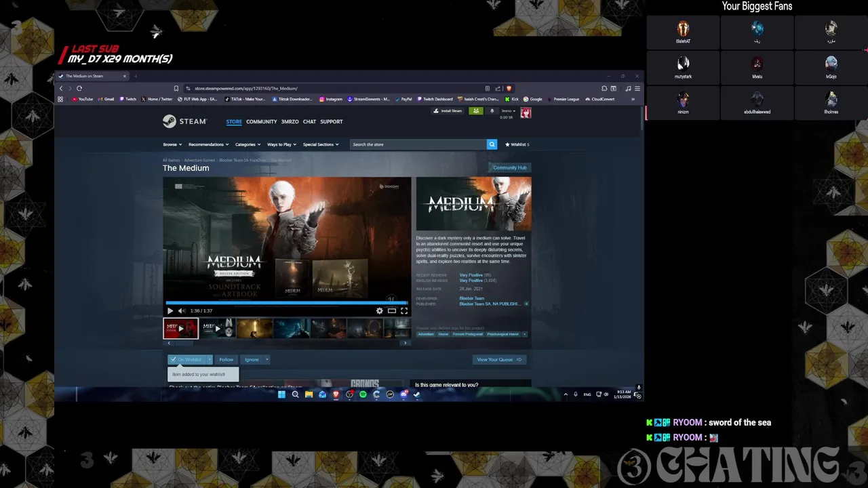The width and height of the screenshot is (868, 488).
Task: Mute the trailer volume speaker icon
Action: pyautogui.click(x=181, y=310)
